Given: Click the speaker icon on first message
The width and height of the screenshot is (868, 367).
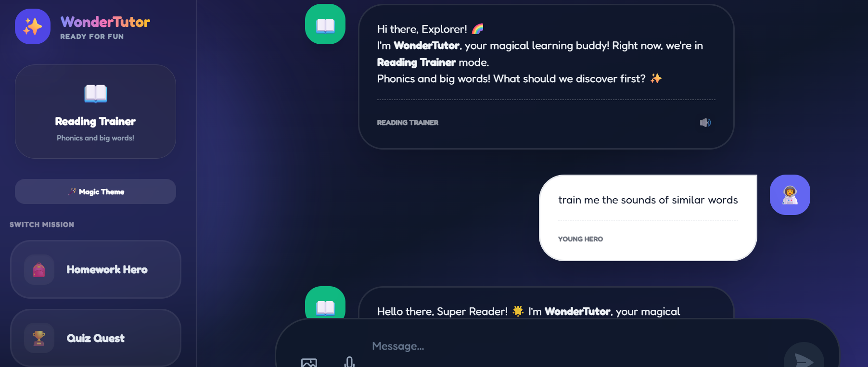Looking at the screenshot, I should pyautogui.click(x=705, y=123).
